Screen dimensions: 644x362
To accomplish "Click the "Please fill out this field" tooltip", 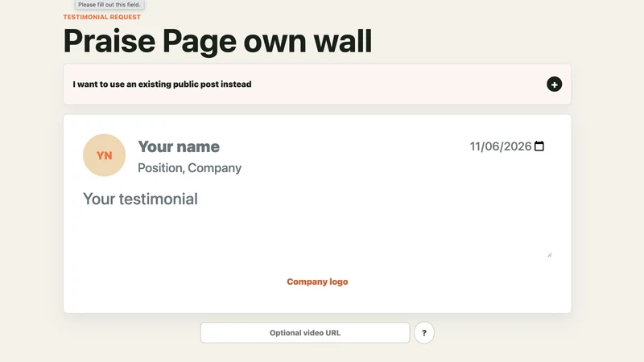I will click(x=109, y=5).
